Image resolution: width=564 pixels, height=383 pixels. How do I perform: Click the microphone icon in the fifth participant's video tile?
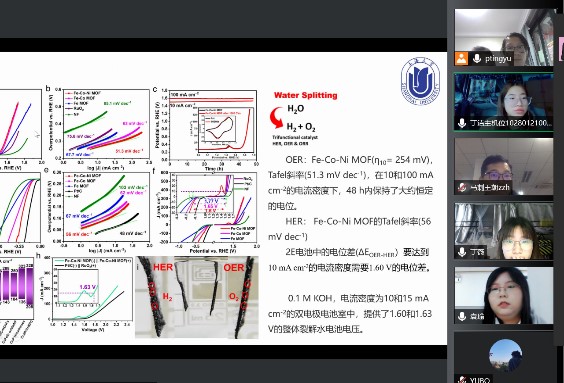click(462, 316)
